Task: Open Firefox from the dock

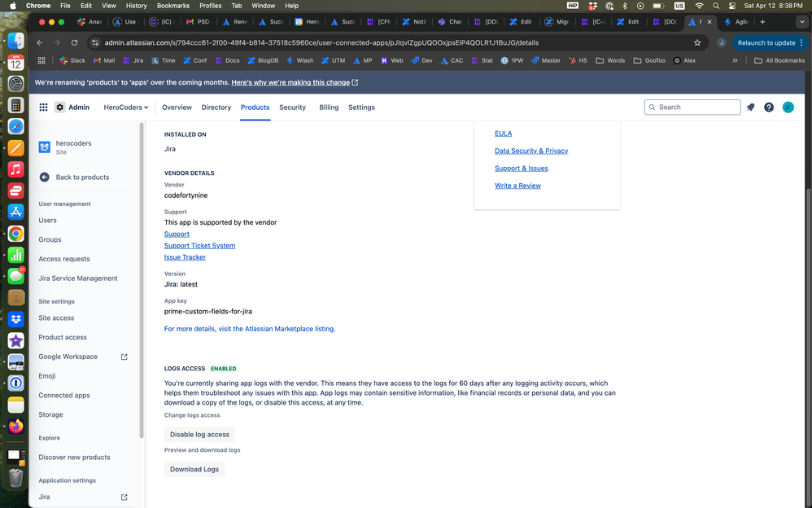Action: click(16, 425)
